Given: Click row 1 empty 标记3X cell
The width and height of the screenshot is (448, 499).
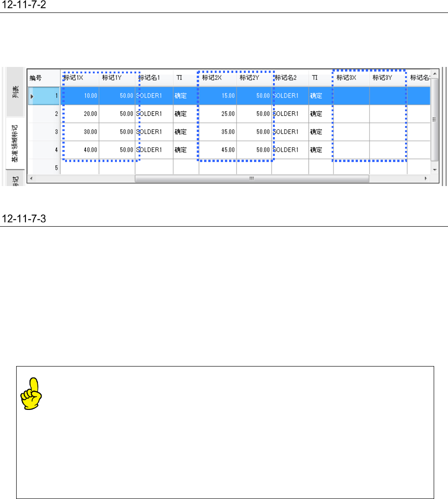Looking at the screenshot, I should point(351,96).
